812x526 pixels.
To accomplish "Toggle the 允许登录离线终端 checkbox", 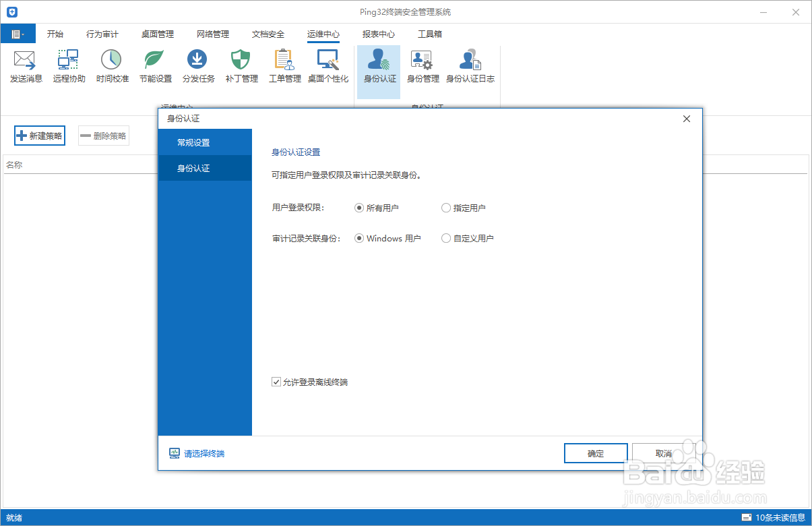I will (x=276, y=382).
